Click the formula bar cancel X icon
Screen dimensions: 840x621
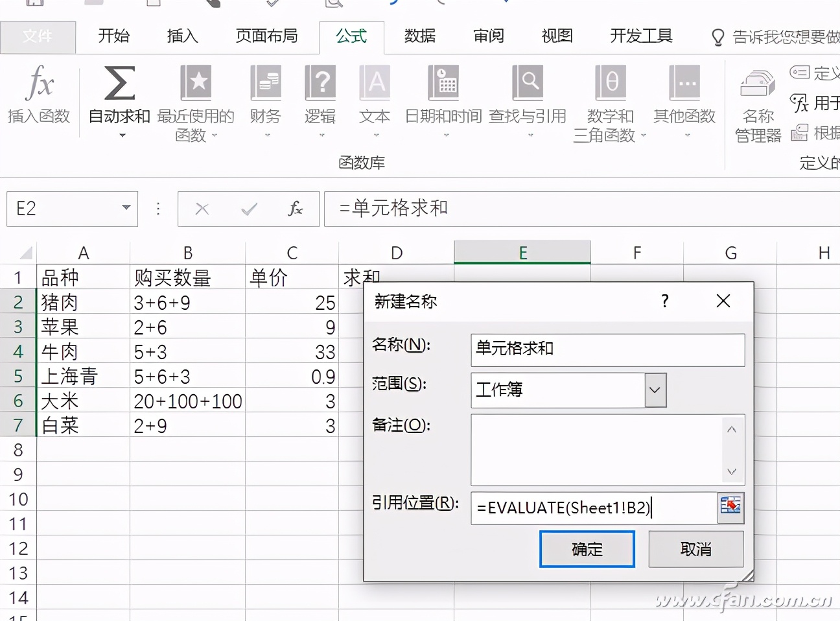pyautogui.click(x=202, y=209)
